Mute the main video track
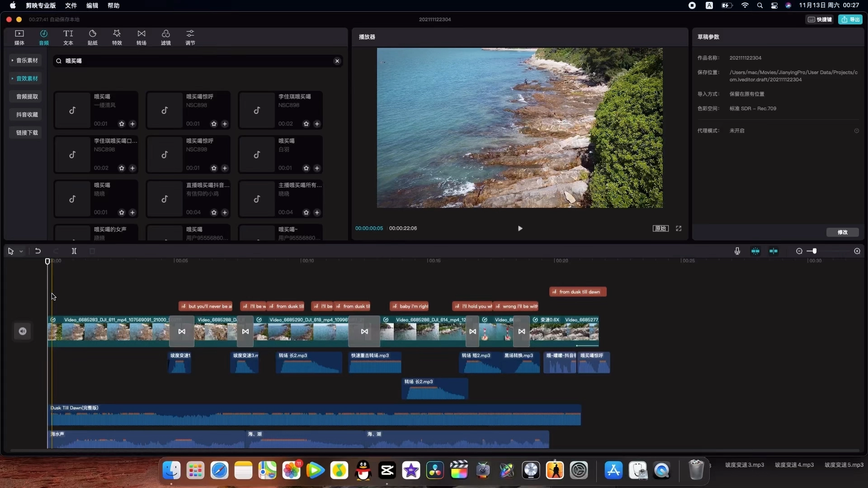Viewport: 868px width, 488px height. (23, 332)
